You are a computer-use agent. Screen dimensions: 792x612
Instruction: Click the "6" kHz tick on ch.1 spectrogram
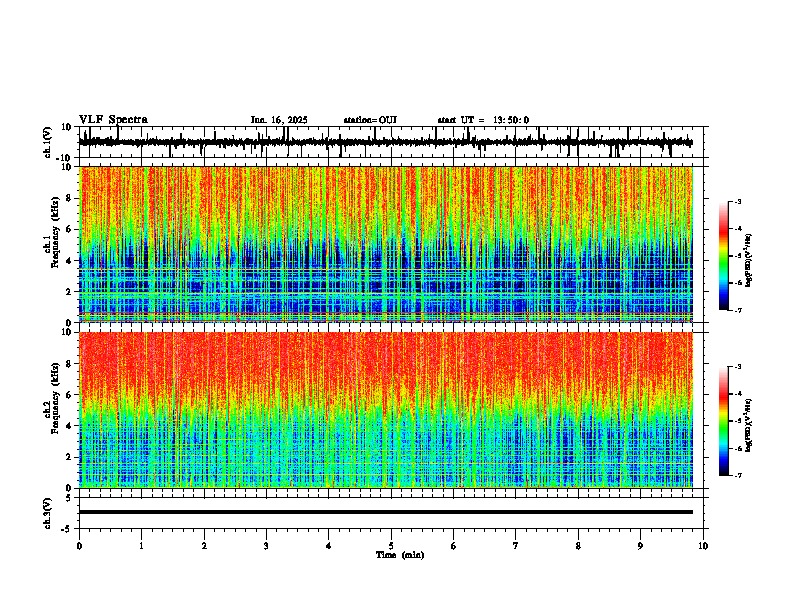tap(69, 229)
